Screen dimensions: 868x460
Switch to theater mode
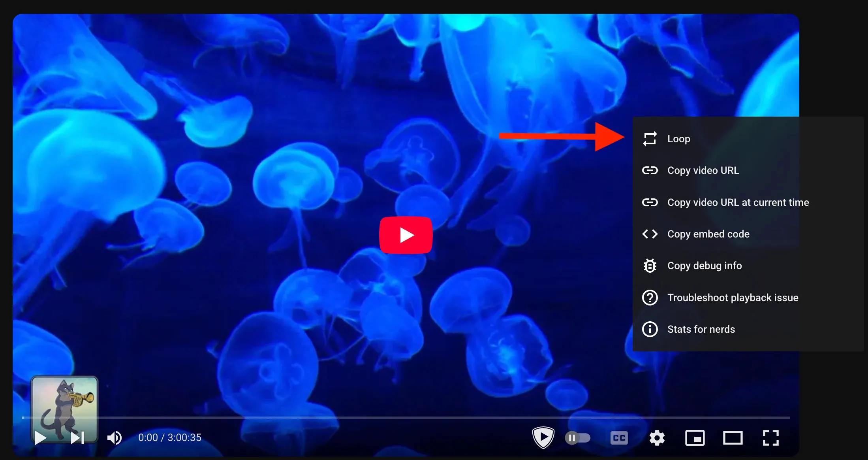[x=733, y=438]
